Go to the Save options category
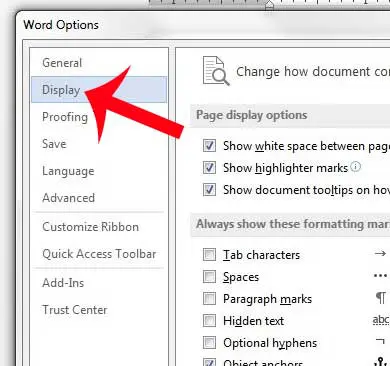This screenshot has width=390, height=366. tap(54, 144)
